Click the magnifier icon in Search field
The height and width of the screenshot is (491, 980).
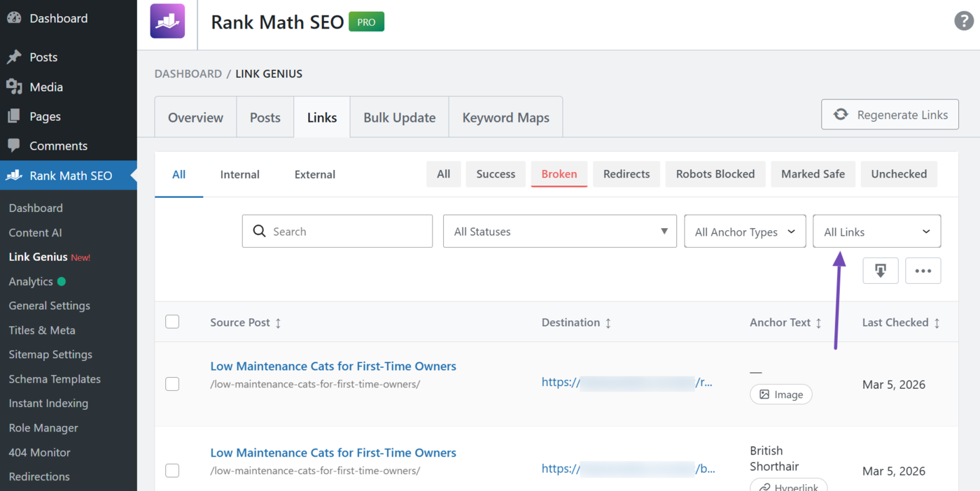pos(259,231)
